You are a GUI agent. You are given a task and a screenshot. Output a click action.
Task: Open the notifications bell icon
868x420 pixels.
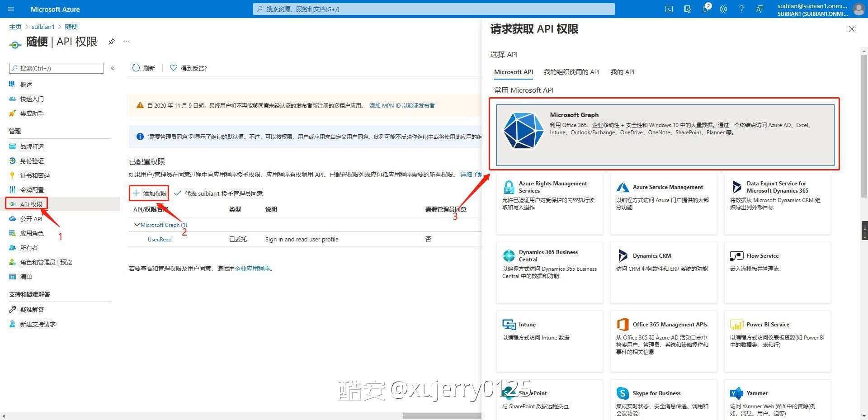pyautogui.click(x=705, y=9)
